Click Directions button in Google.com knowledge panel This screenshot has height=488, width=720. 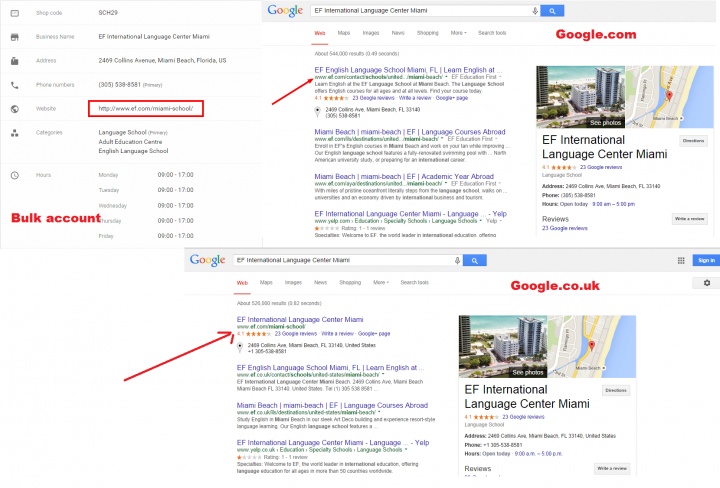click(x=693, y=141)
